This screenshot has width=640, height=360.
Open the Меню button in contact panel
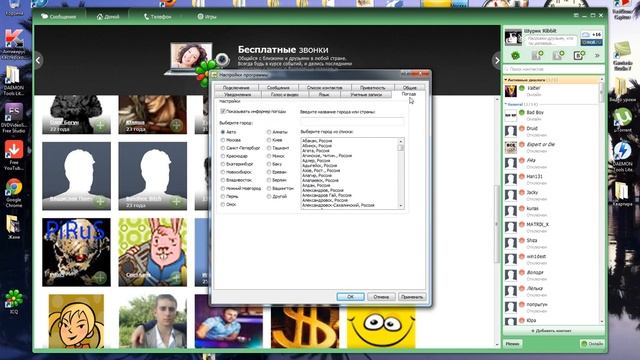pos(512,344)
